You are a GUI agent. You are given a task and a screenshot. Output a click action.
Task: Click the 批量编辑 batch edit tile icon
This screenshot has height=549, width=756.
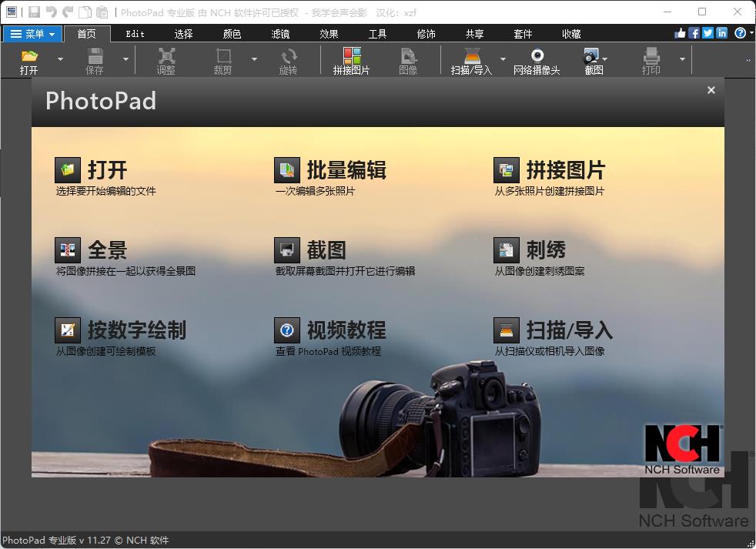(287, 170)
